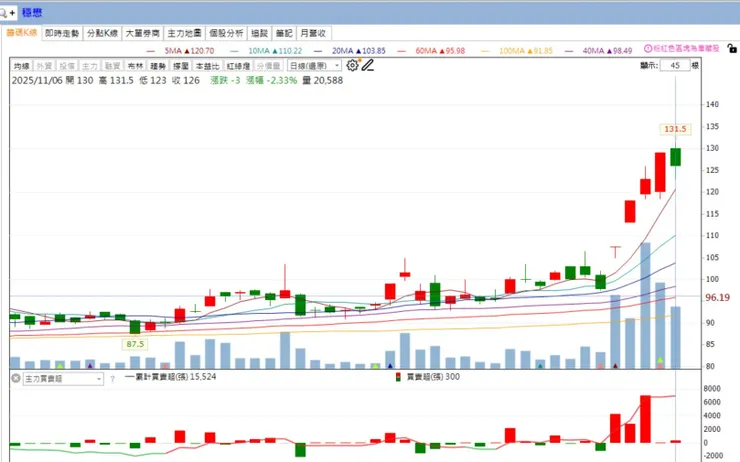Click the unlock padlock icon
Screen dimensions: 740x462
point(732,49)
